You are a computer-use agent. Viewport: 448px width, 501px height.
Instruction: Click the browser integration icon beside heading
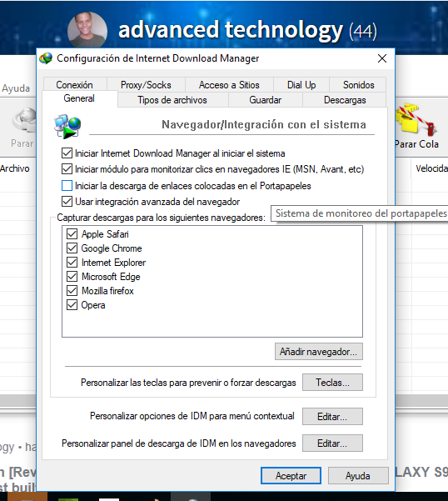coord(67,127)
